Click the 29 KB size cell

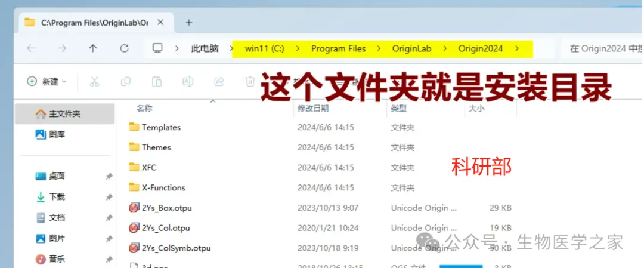(x=500, y=208)
